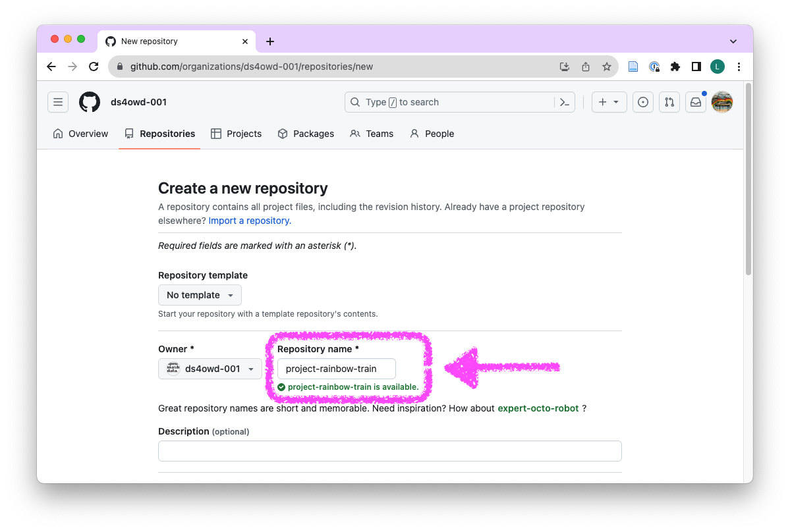Open the notifications inbox icon
This screenshot has height=532, width=790.
pyautogui.click(x=695, y=102)
